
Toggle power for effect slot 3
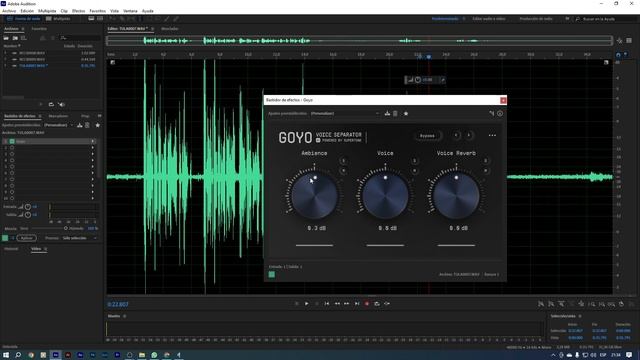(x=12, y=154)
